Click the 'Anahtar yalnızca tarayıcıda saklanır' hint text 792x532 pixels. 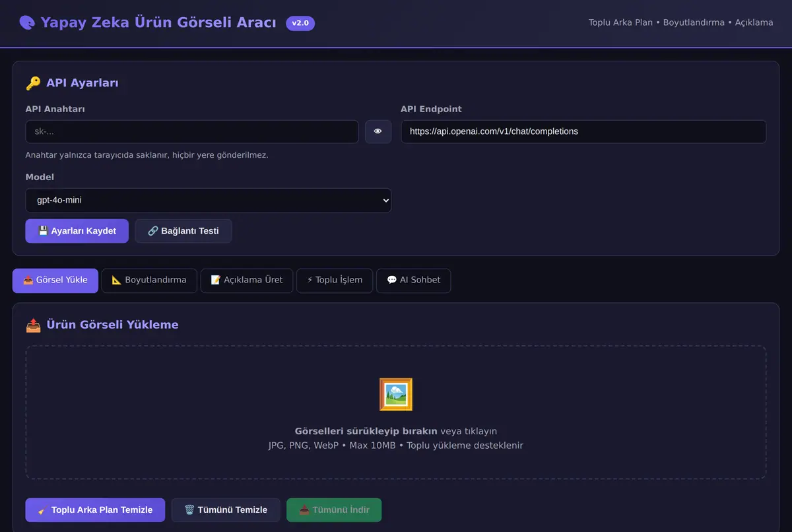coord(147,155)
